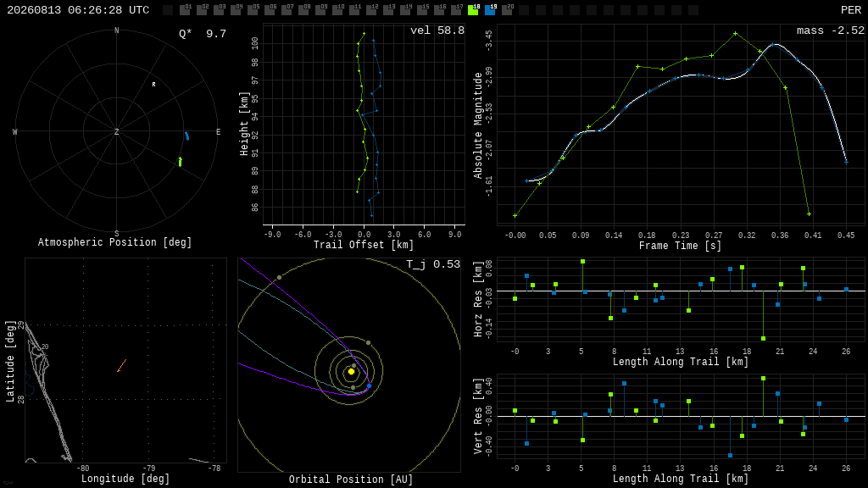Click the station 10 square in top bar

click(337, 10)
